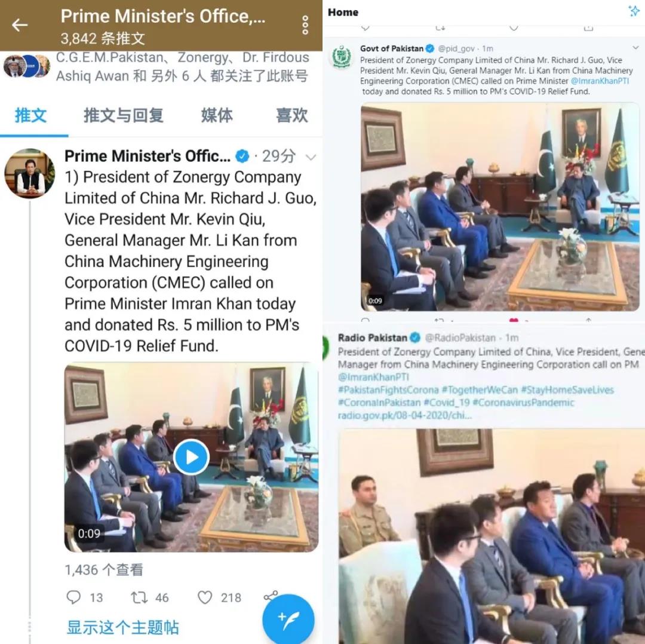Viewport: 645px width, 644px height.
Task: Expand the chevron next to 29分 timestamp
Action: pos(311,157)
